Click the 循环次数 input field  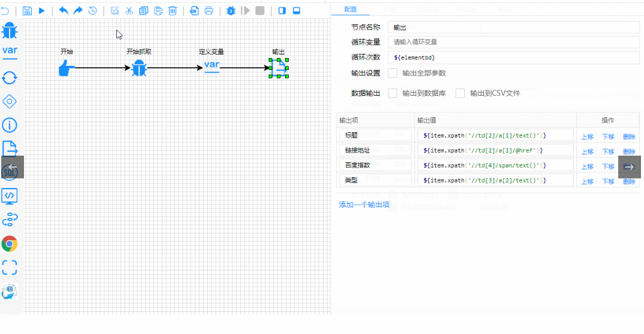click(x=513, y=57)
